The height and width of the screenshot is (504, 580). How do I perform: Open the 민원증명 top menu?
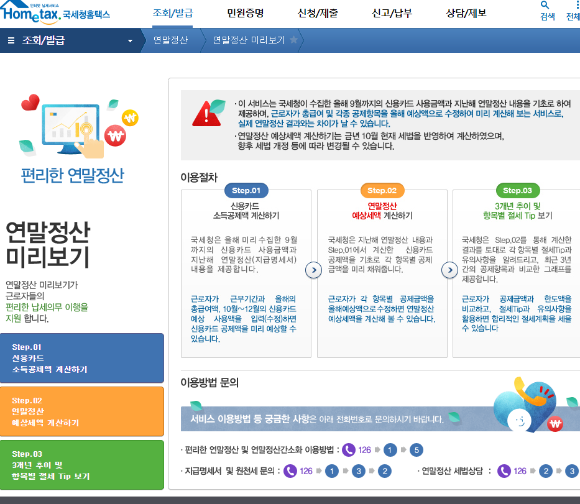coord(245,13)
